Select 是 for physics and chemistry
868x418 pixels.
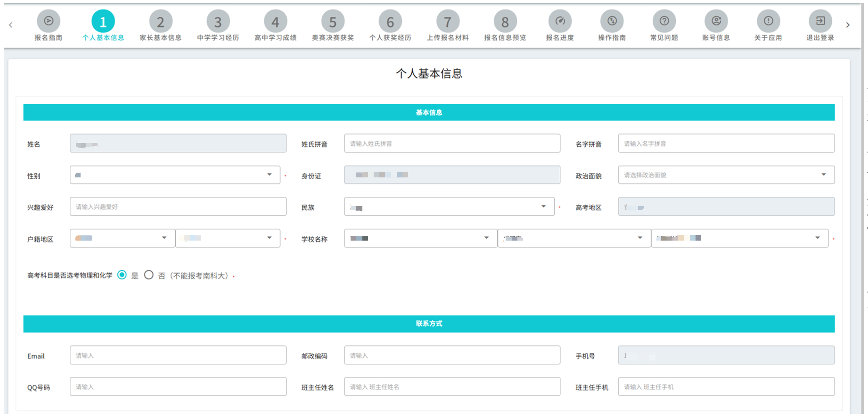tap(122, 275)
